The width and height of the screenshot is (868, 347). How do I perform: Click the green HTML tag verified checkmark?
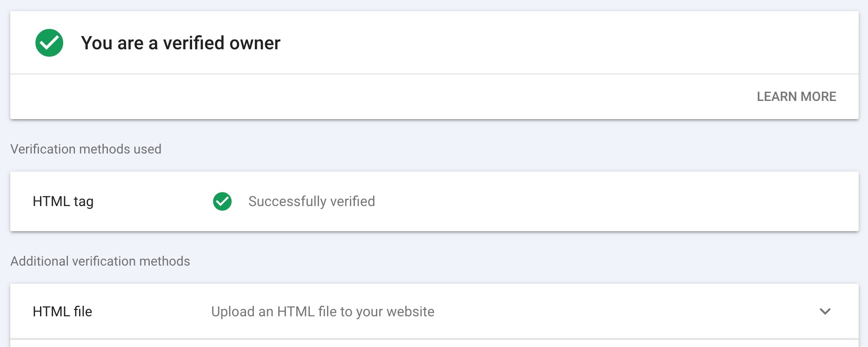[222, 201]
